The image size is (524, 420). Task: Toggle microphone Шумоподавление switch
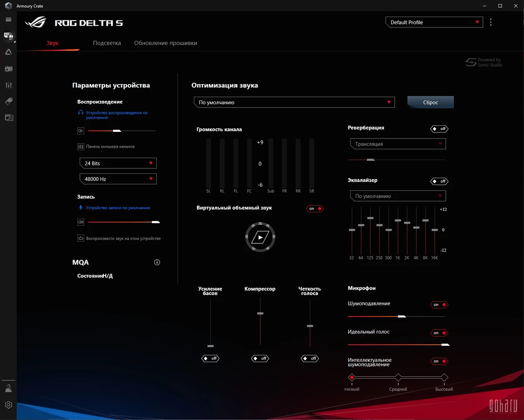tap(439, 305)
